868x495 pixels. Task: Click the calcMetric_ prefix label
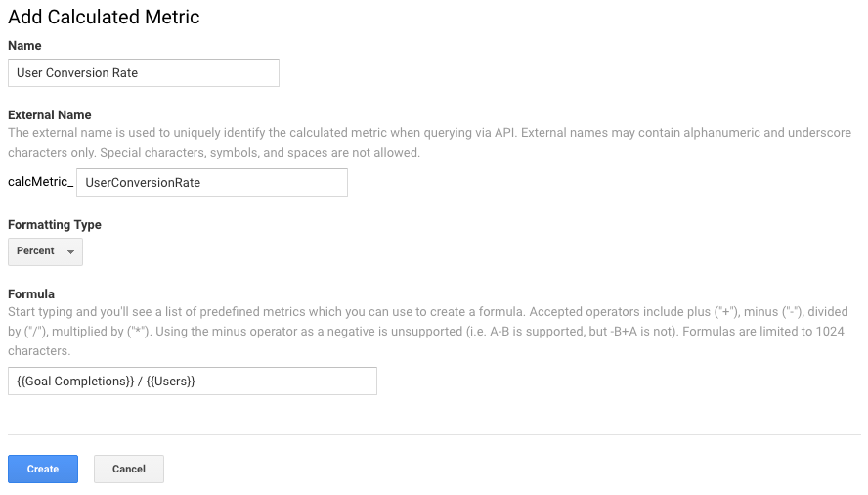pyautogui.click(x=40, y=182)
